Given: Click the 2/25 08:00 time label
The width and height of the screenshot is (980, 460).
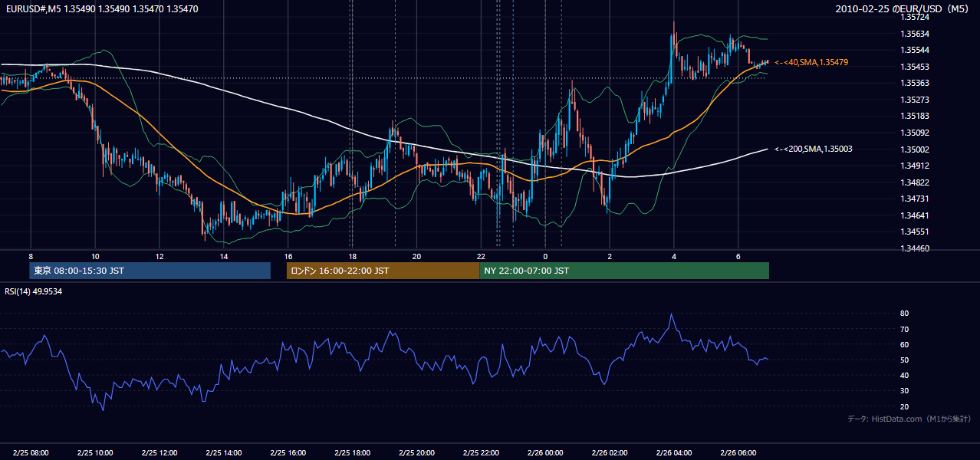Looking at the screenshot, I should coord(31,453).
